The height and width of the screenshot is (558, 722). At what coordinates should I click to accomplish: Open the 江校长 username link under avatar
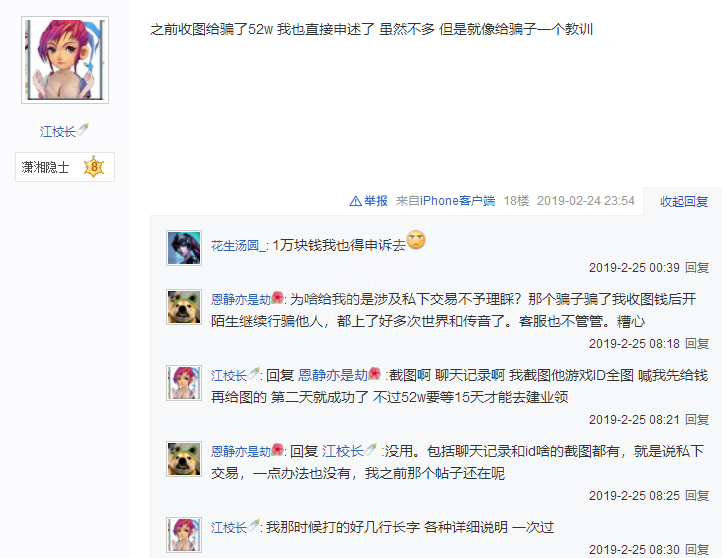58,132
